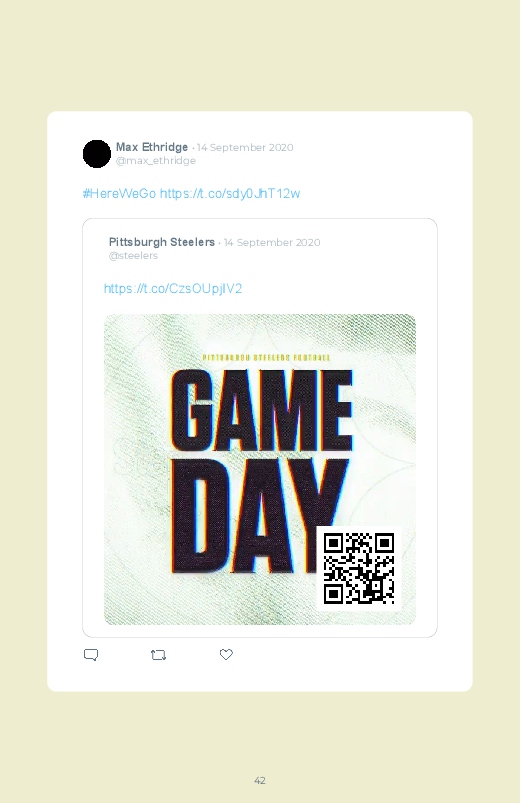Click the word DAY in the graphic
520x803 pixels.
244,515
